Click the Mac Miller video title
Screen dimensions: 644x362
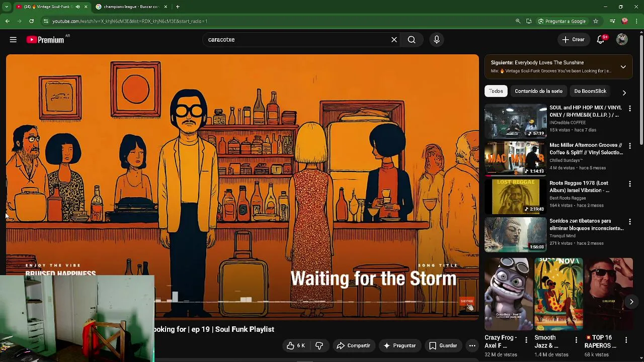pyautogui.click(x=586, y=149)
